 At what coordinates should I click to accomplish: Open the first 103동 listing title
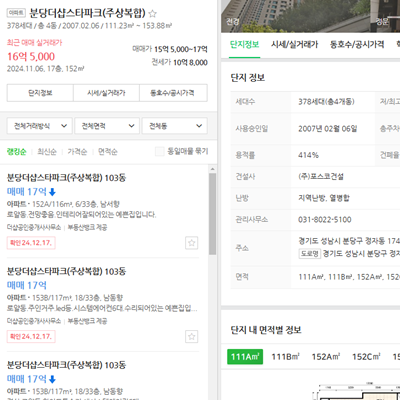click(x=66, y=178)
